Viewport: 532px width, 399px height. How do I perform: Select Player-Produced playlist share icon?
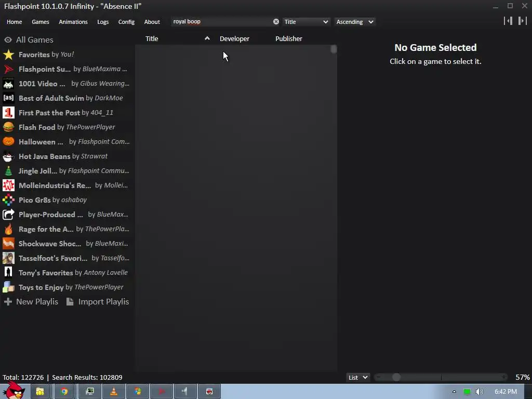point(8,215)
